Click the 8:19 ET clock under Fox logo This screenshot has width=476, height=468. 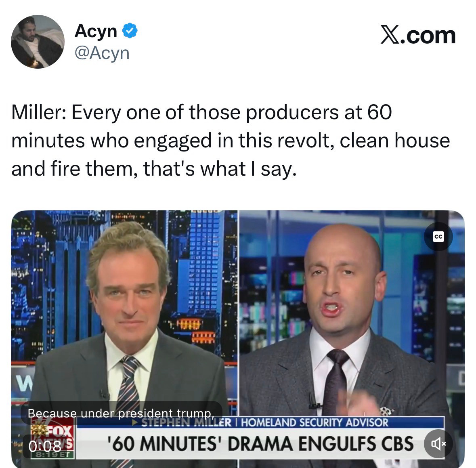[52, 455]
